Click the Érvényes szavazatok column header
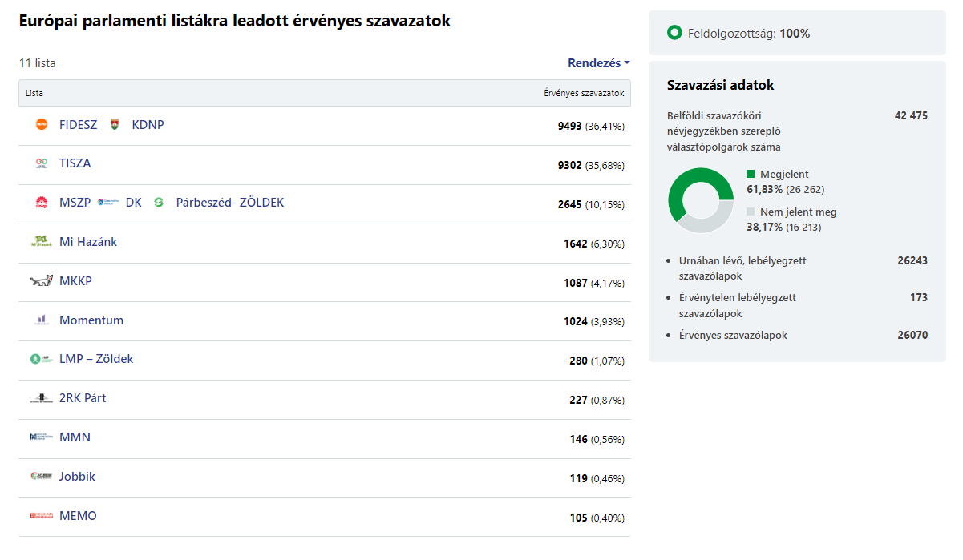The image size is (963, 560). tap(584, 93)
